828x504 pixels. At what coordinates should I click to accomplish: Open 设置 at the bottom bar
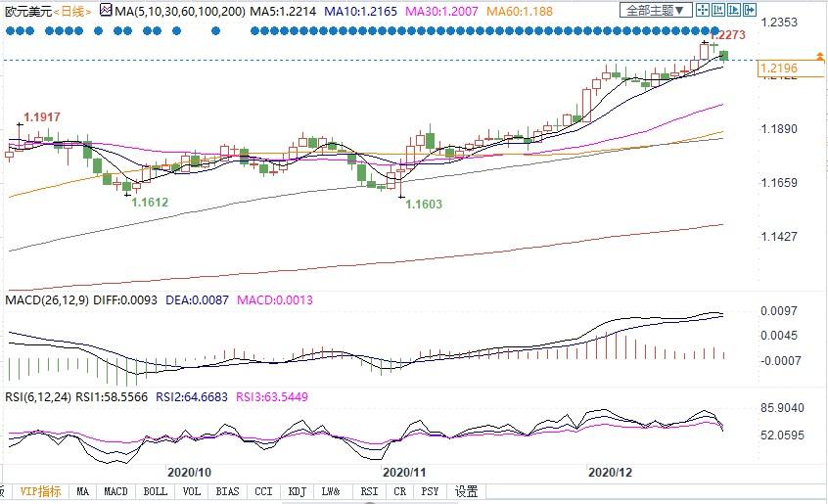coord(466,491)
